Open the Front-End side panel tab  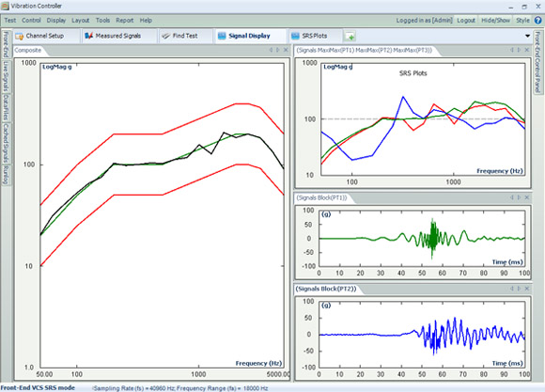tap(6, 44)
